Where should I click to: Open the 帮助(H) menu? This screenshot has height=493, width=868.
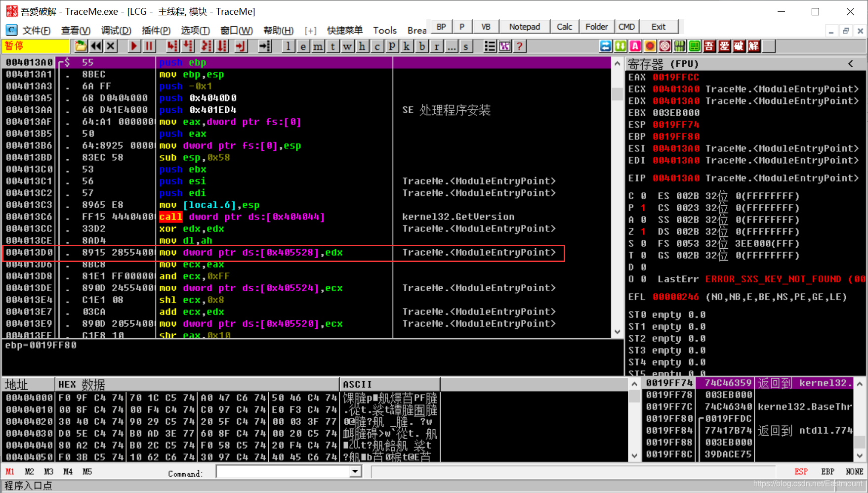click(278, 31)
